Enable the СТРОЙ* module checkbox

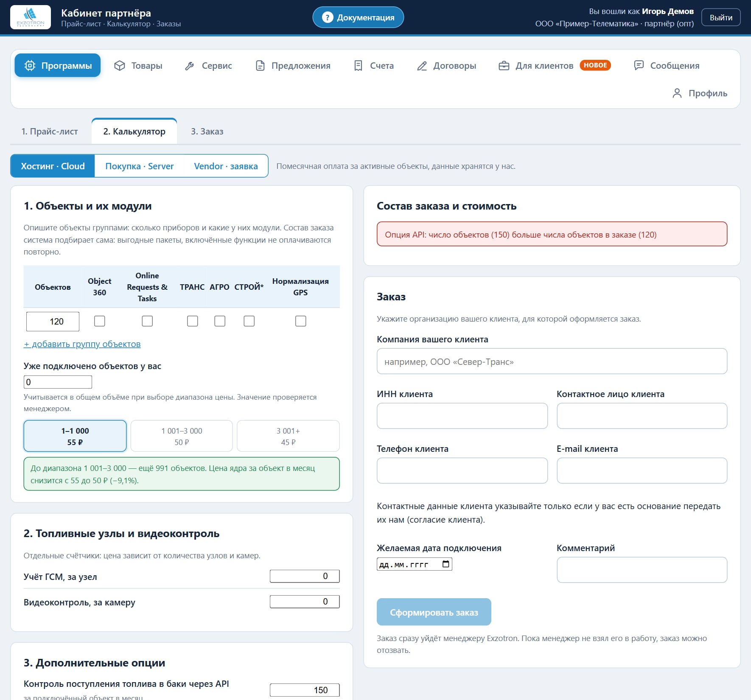pos(249,321)
